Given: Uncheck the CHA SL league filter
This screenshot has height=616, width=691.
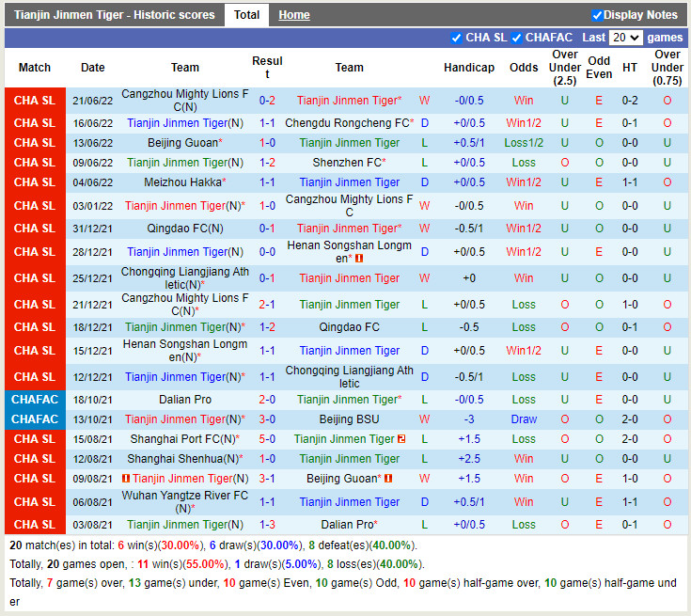Looking at the screenshot, I should (457, 38).
